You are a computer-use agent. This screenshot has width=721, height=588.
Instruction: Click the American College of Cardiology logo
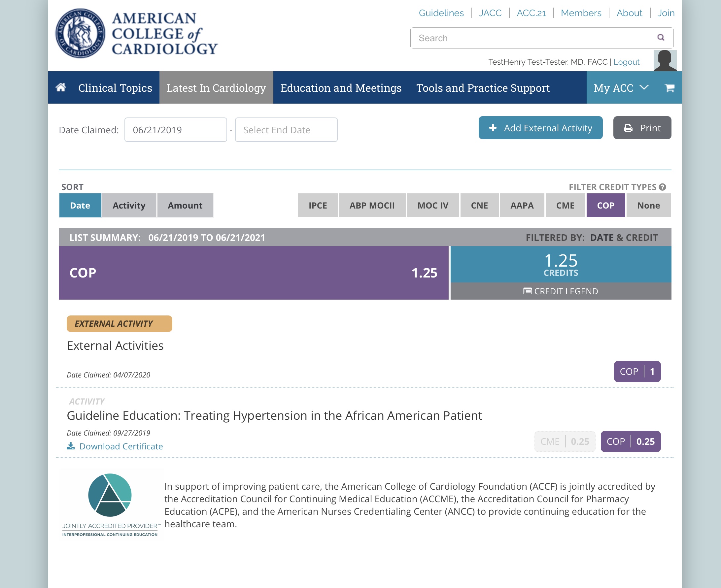pos(136,34)
